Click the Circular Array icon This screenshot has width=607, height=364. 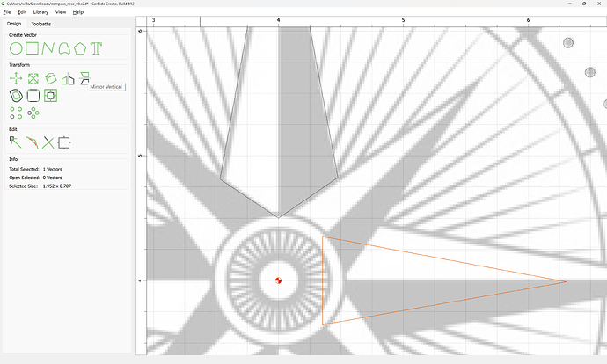33,112
